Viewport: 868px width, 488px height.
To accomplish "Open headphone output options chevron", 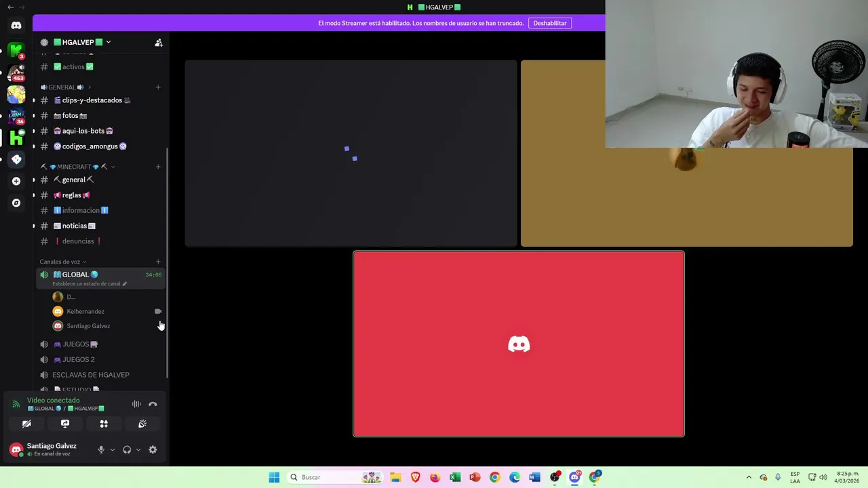I will point(138,449).
